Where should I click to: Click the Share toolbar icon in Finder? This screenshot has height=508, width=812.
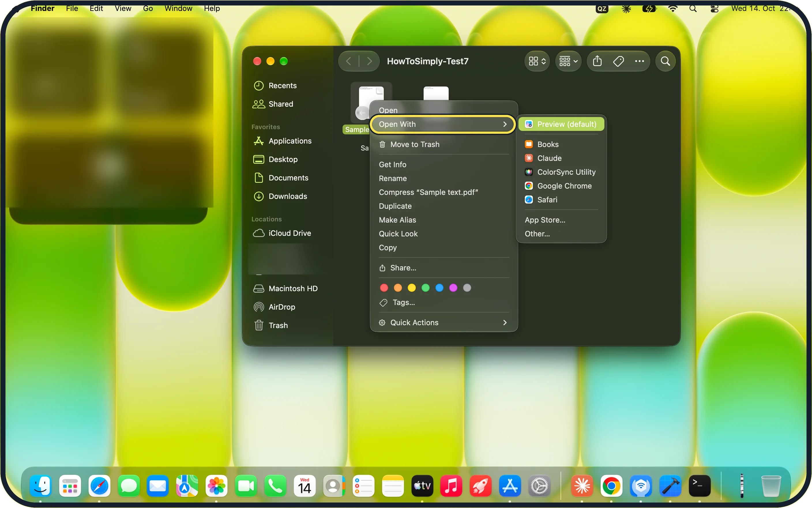597,61
